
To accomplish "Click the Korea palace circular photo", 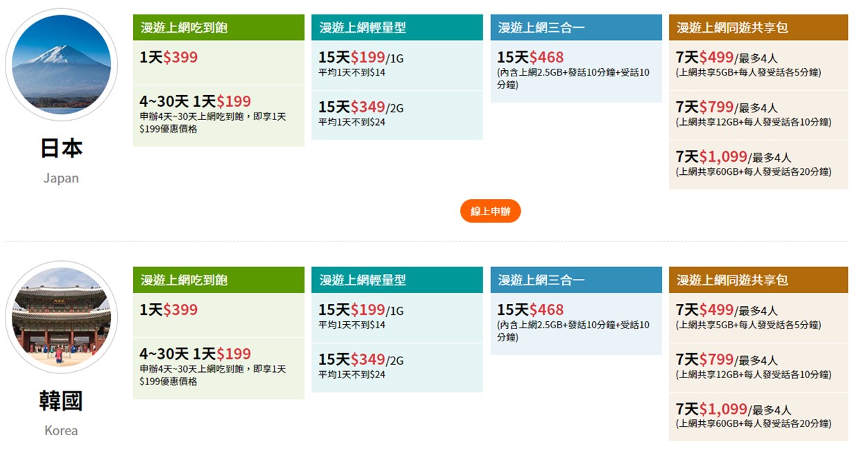I will (61, 317).
